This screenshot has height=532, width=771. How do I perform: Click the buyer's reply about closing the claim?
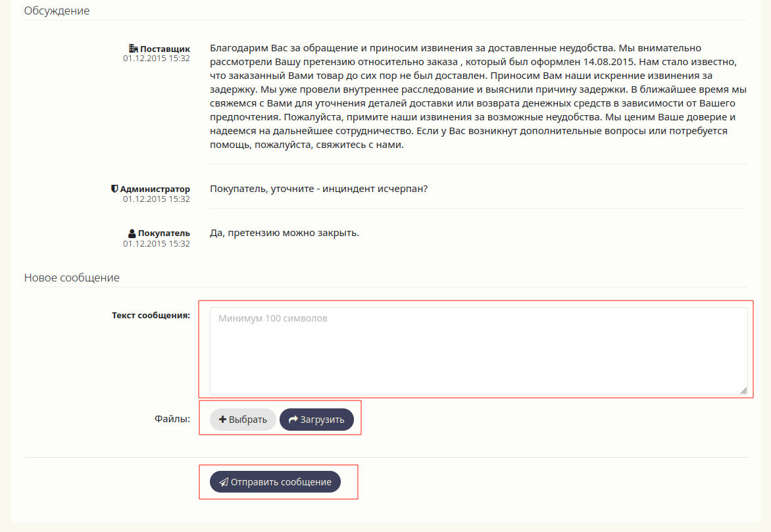point(284,233)
